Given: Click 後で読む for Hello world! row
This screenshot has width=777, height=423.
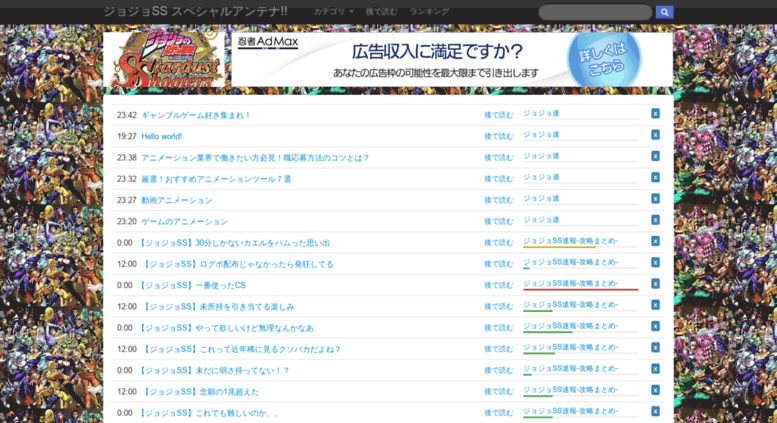Looking at the screenshot, I should tap(499, 136).
